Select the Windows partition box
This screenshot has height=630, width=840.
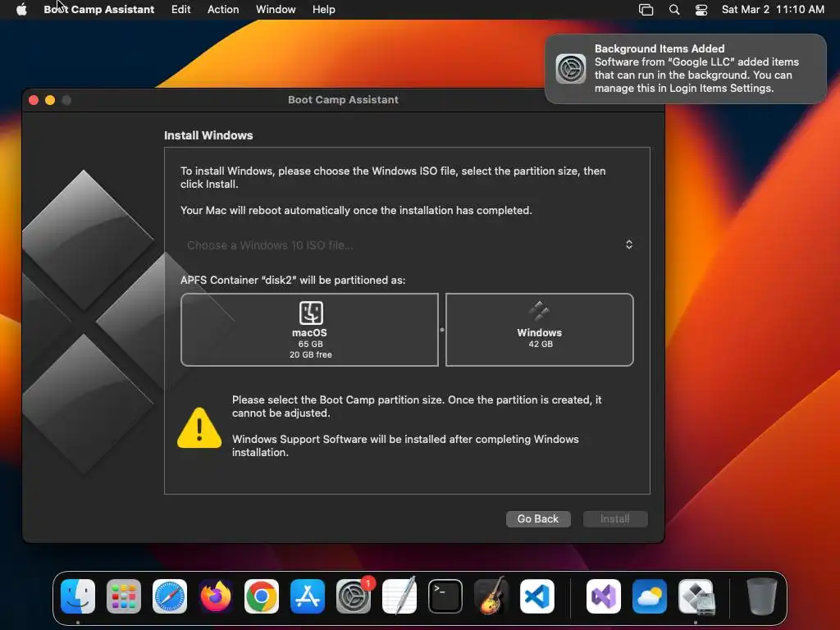coord(540,330)
